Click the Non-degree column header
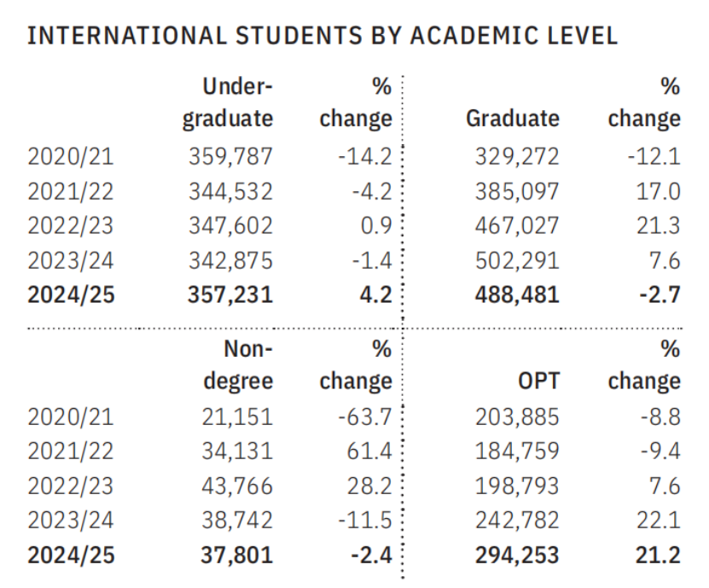 coord(238,364)
